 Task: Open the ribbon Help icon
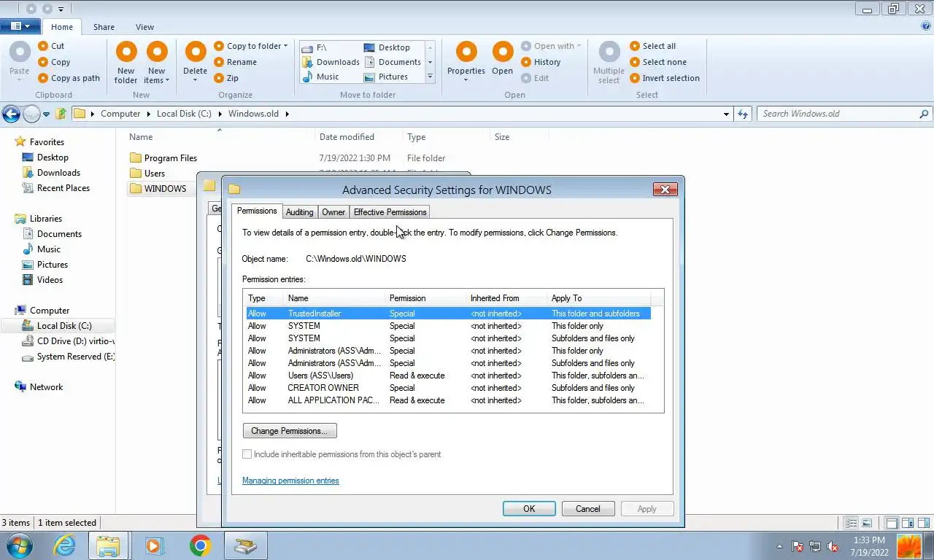(x=926, y=26)
